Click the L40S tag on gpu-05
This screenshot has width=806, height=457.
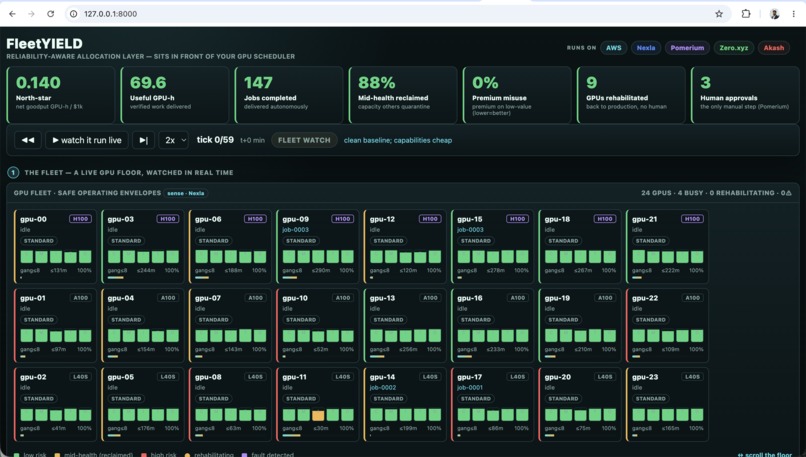click(168, 377)
